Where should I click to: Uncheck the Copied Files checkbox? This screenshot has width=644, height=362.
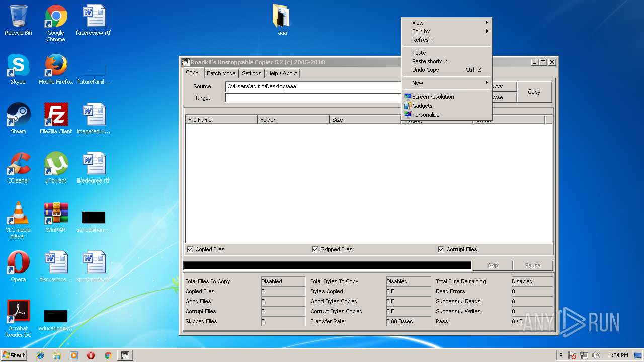pos(190,249)
